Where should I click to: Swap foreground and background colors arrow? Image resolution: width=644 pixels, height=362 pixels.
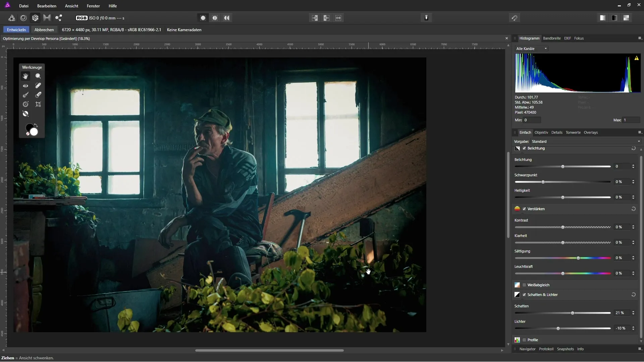pyautogui.click(x=36, y=125)
